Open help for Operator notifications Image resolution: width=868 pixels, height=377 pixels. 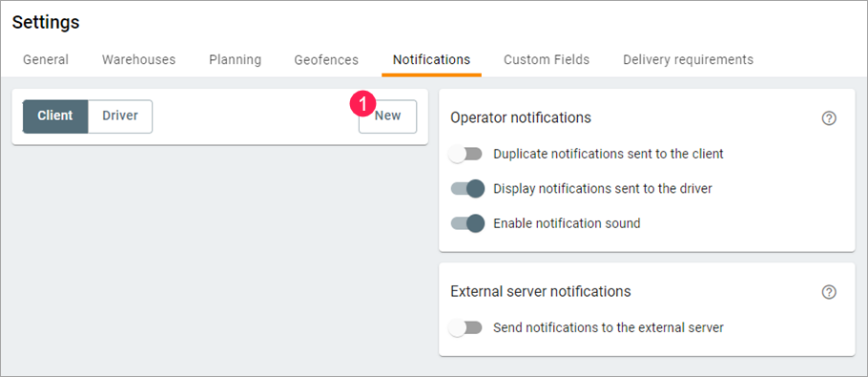click(x=829, y=118)
